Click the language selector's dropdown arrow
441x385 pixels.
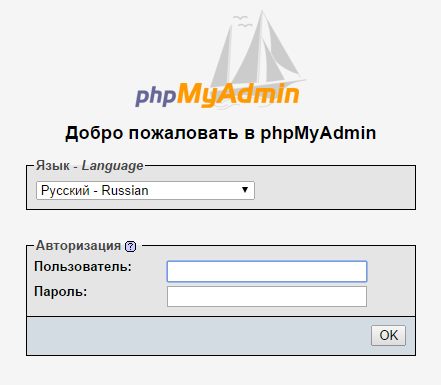pyautogui.click(x=245, y=190)
